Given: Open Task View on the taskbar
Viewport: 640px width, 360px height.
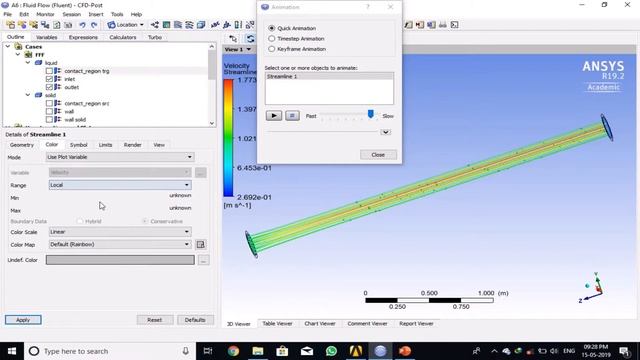Looking at the screenshot, I should [208, 351].
